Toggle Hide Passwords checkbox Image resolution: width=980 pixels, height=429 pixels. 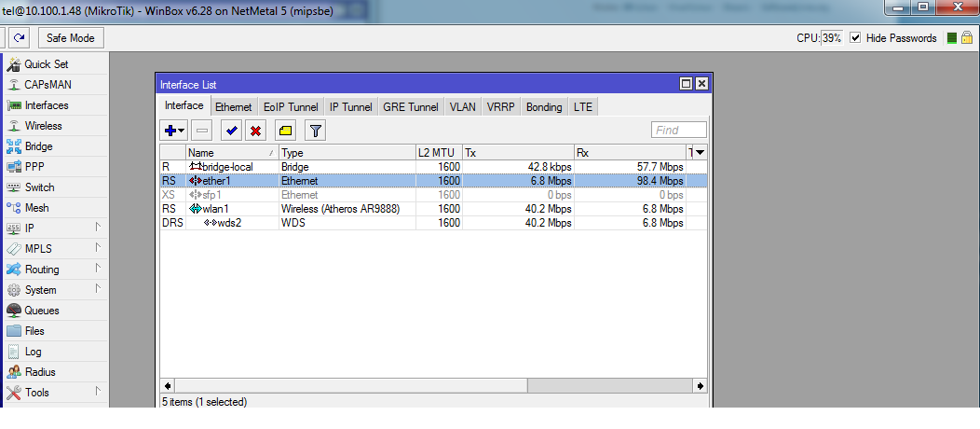tap(855, 38)
